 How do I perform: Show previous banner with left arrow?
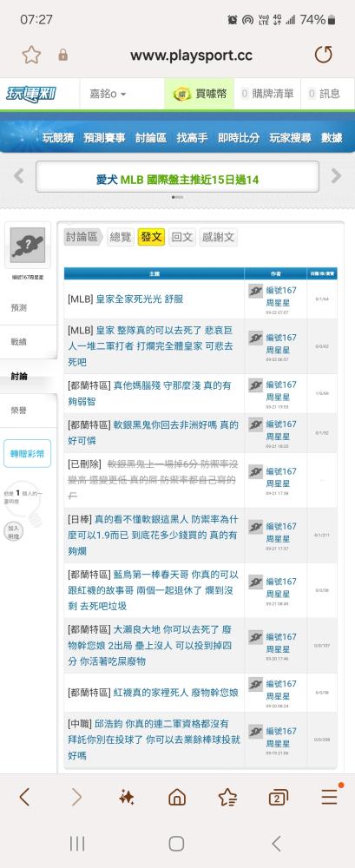tap(19, 176)
